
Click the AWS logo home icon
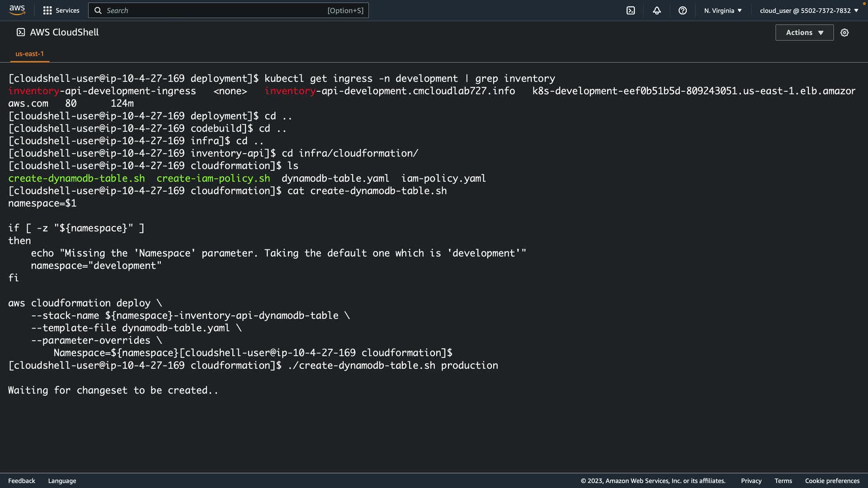click(17, 10)
